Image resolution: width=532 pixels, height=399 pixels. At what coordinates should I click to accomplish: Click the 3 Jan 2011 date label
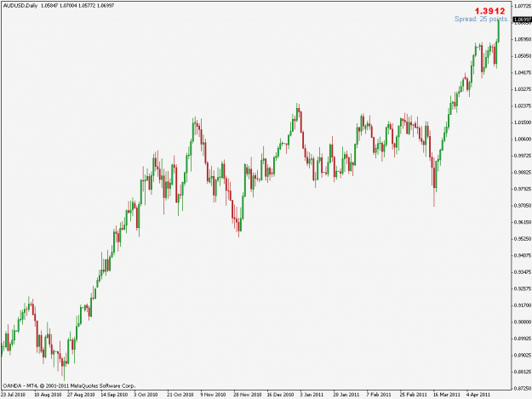[312, 395]
